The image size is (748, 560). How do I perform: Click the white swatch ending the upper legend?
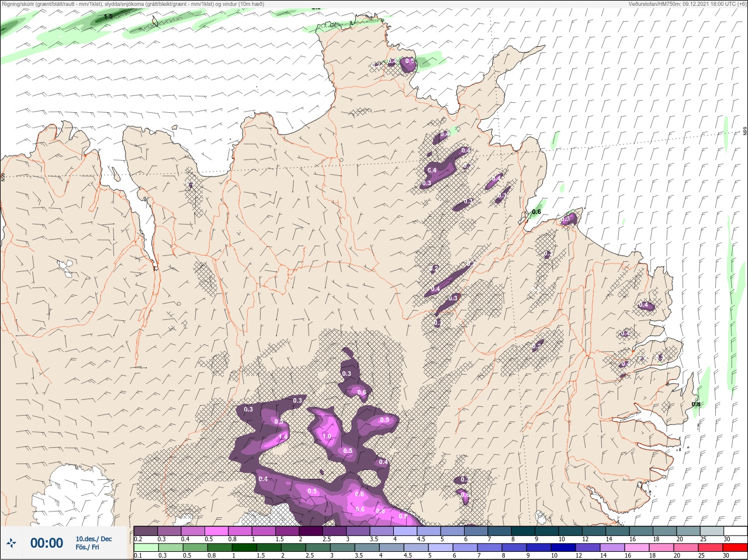point(736,531)
